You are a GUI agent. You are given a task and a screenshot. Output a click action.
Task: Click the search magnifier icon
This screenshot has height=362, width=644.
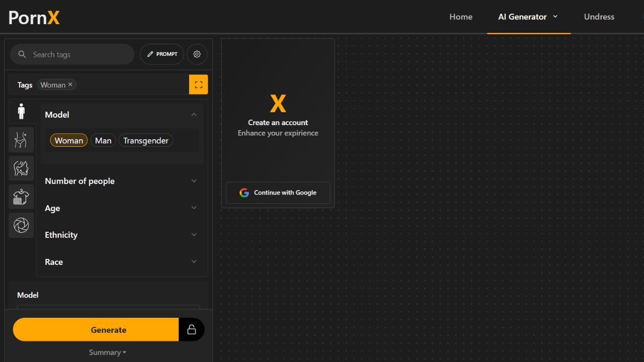(22, 54)
